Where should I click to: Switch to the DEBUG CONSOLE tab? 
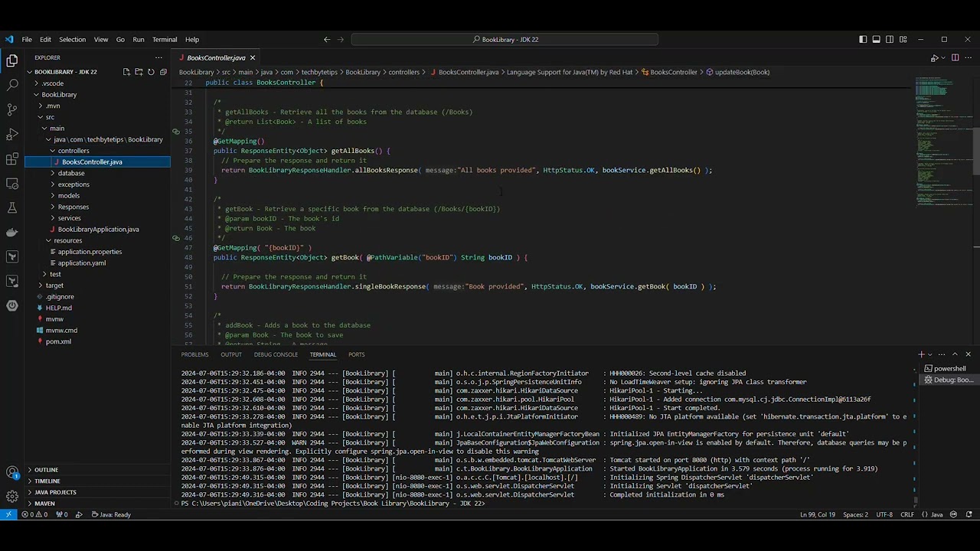(276, 354)
